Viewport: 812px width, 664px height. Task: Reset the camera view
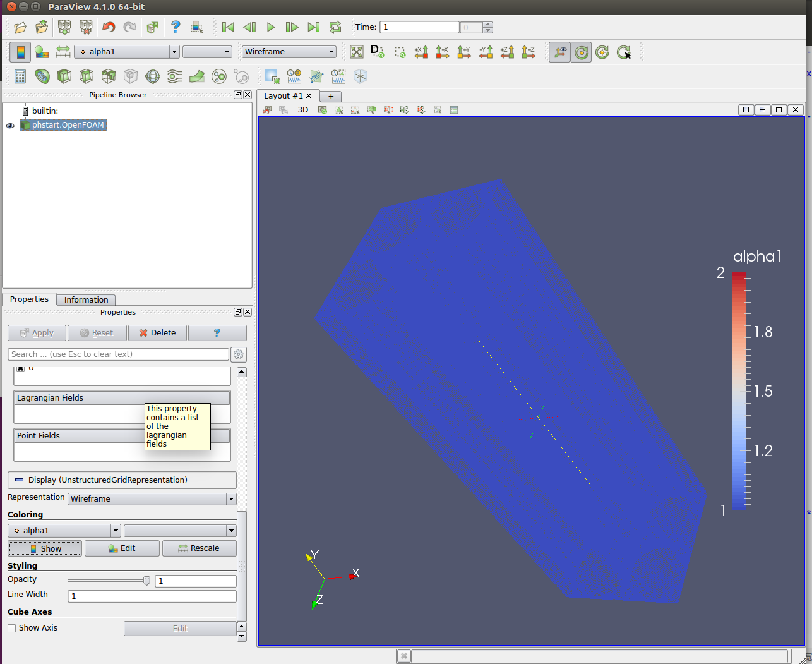point(357,52)
